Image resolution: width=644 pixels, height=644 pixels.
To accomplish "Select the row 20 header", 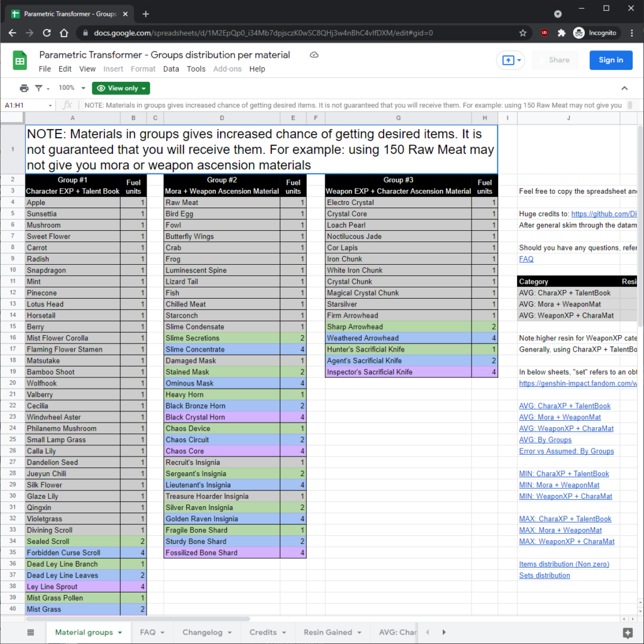I will coord(13,383).
